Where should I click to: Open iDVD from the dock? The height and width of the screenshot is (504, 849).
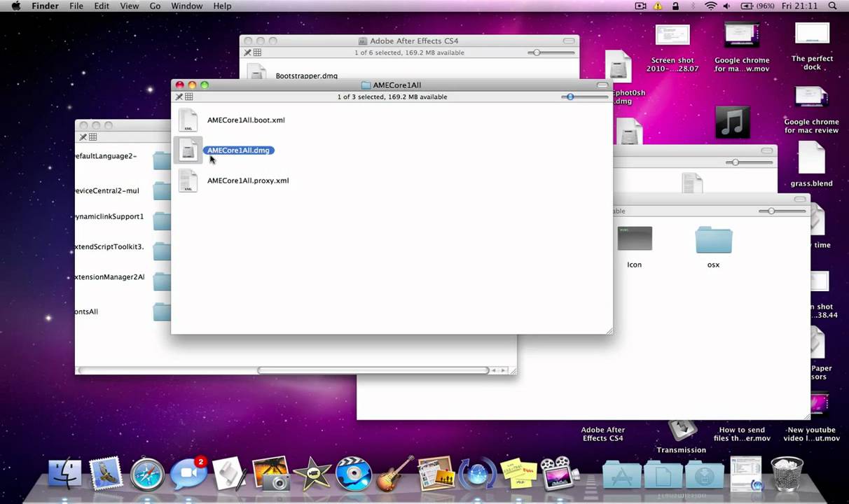coord(353,474)
